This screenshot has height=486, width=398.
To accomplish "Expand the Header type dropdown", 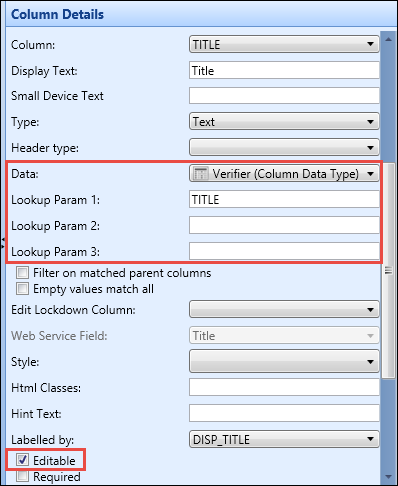I will 284,147.
